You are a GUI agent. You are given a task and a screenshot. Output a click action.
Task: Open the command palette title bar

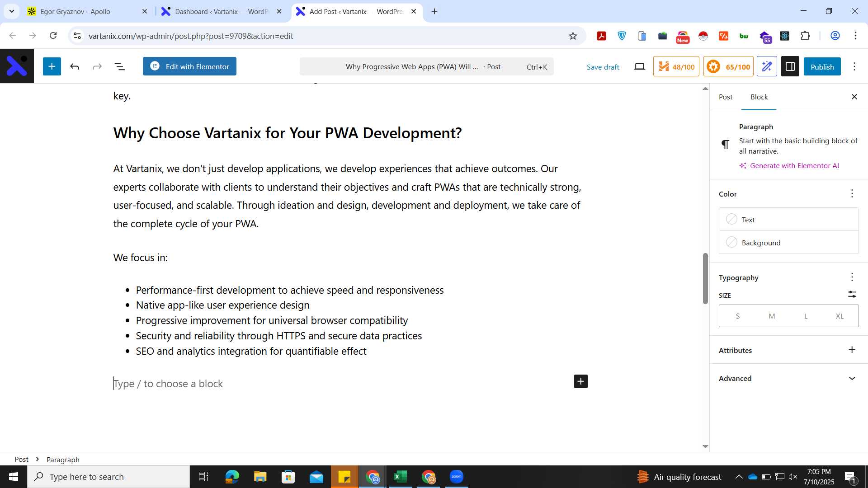(426, 67)
